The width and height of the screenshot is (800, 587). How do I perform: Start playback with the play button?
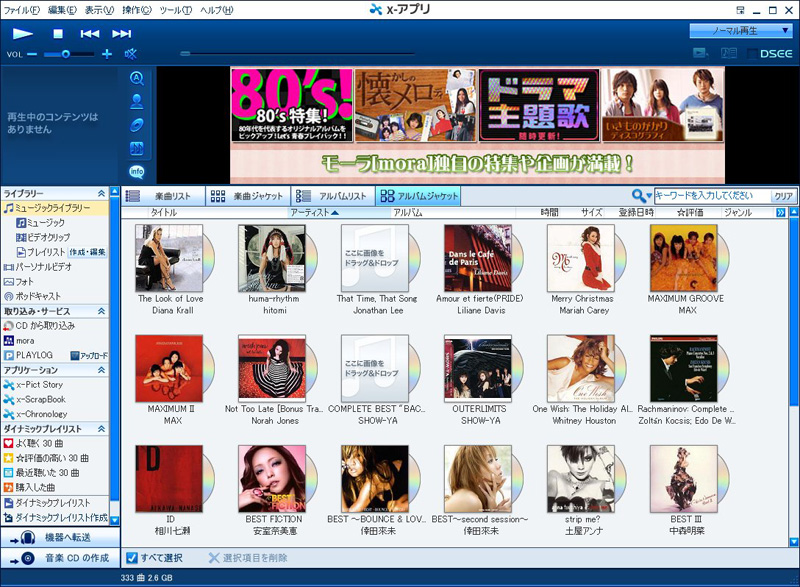click(22, 34)
